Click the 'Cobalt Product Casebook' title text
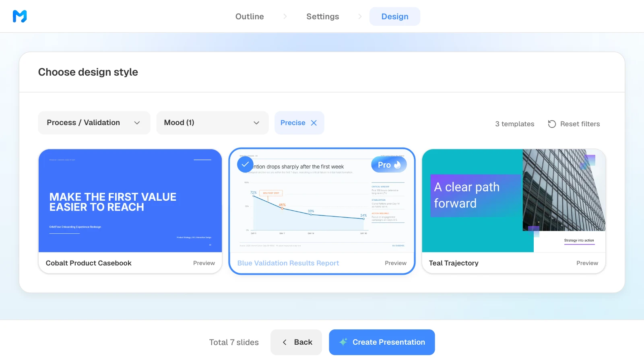 [89, 263]
